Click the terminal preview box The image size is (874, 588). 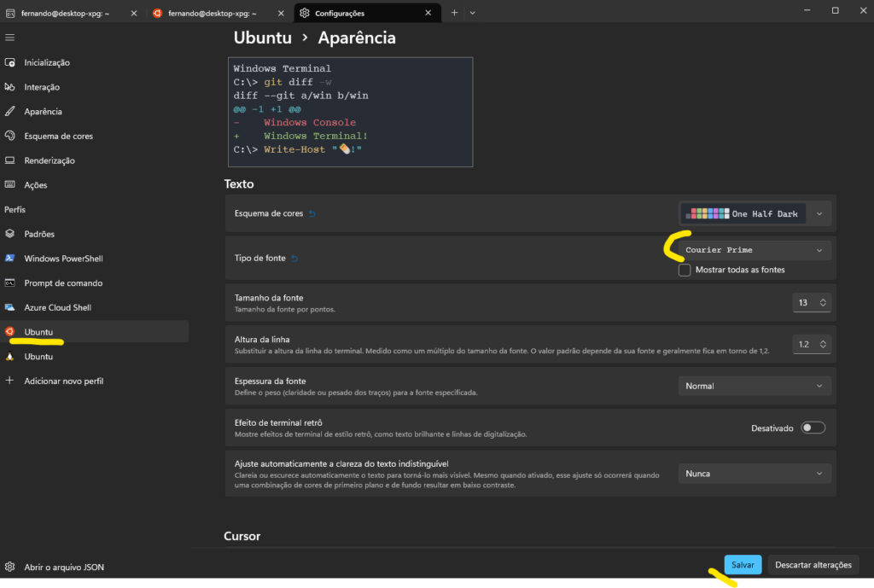pos(350,112)
